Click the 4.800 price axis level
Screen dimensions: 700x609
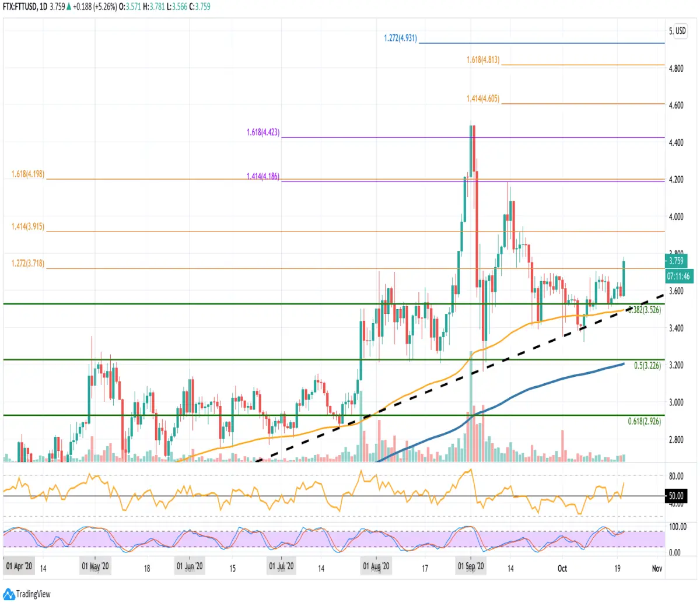click(x=676, y=68)
